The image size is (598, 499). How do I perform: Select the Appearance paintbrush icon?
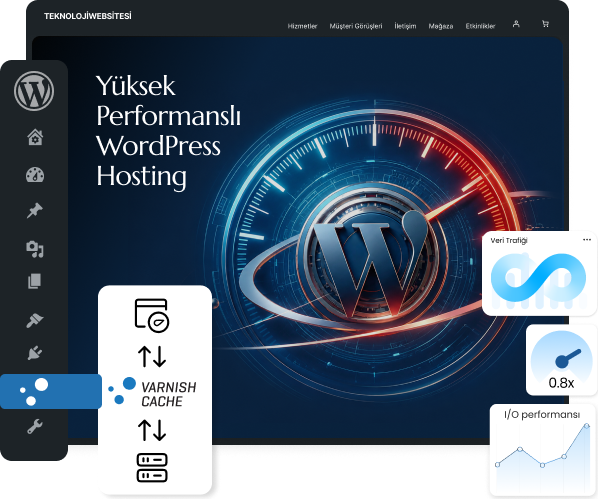pyautogui.click(x=35, y=320)
